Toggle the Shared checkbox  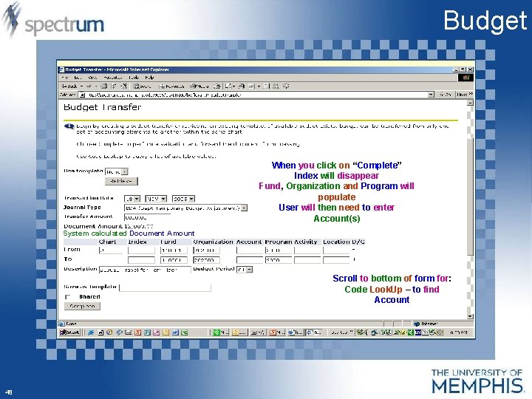tap(67, 297)
